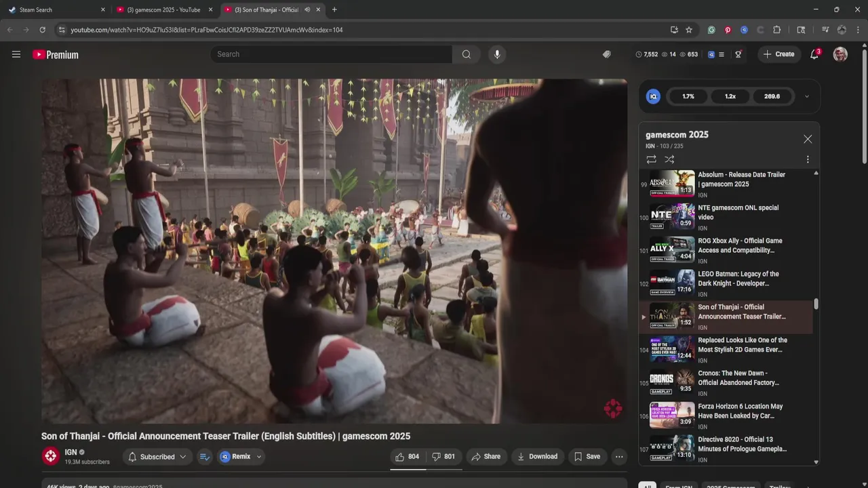This screenshot has height=488, width=868.
Task: Click the search magnifier button
Action: coord(467,54)
